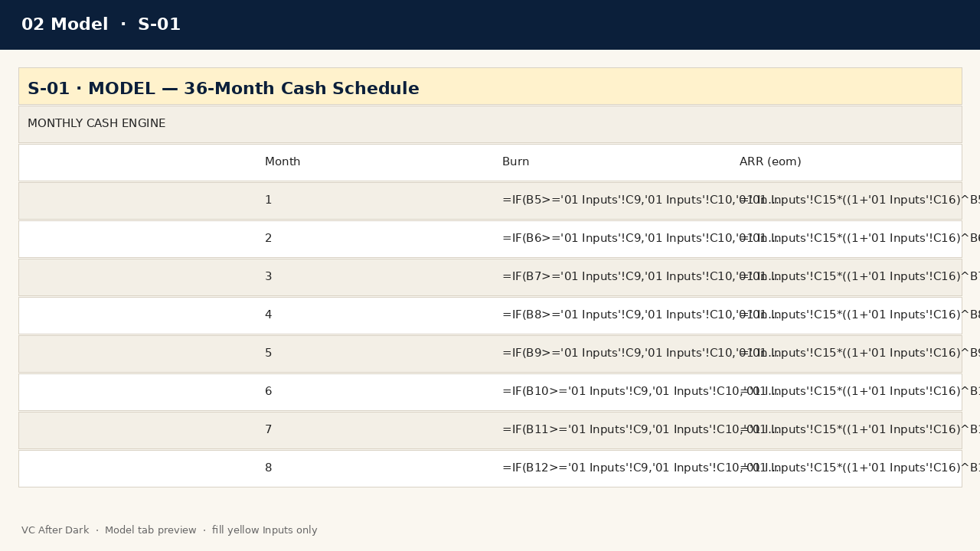Screen dimensions: 980x551
Task: Click the MONTHLY CASH ENGINE section row
Action: pos(490,124)
